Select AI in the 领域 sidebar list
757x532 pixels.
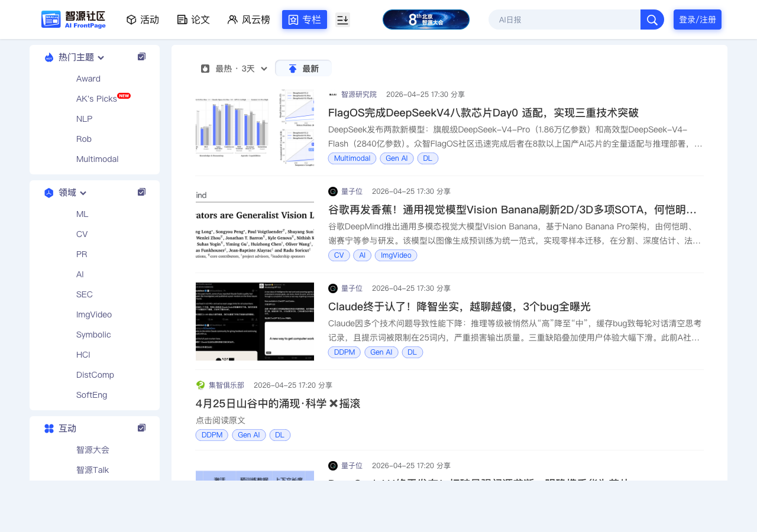point(80,274)
